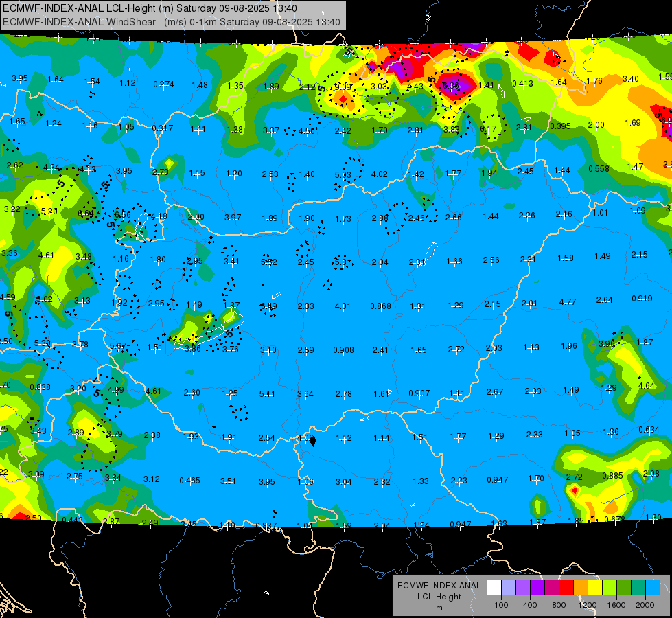The width and height of the screenshot is (672, 618).
Task: Click the legend tick label '800'
Action: click(x=559, y=605)
